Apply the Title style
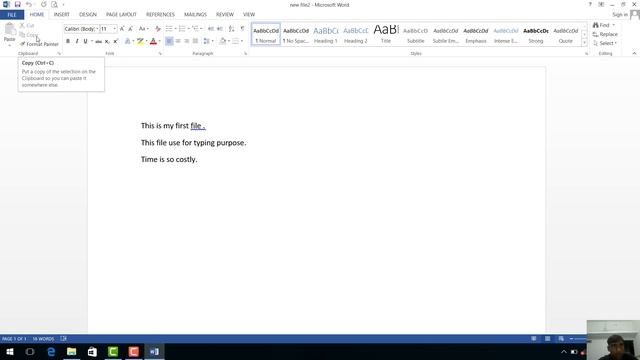 coord(386,35)
